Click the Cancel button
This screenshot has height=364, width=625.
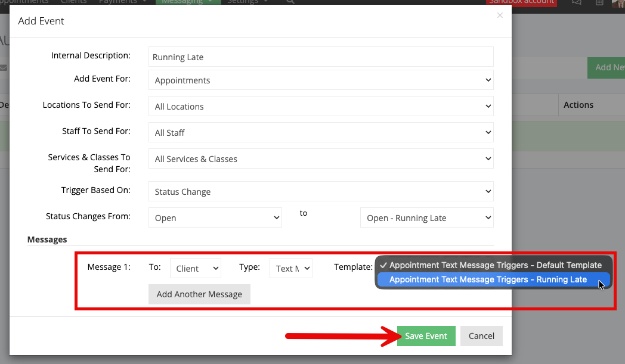[x=481, y=336]
